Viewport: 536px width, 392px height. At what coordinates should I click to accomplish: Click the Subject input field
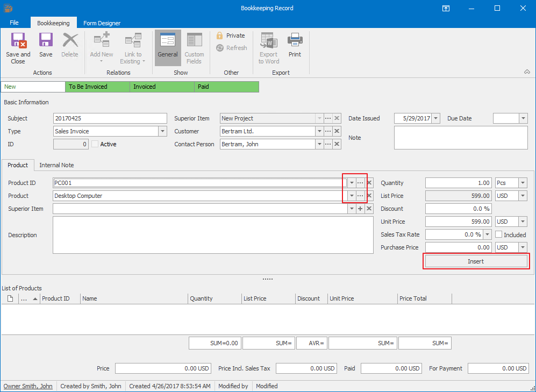[110, 118]
